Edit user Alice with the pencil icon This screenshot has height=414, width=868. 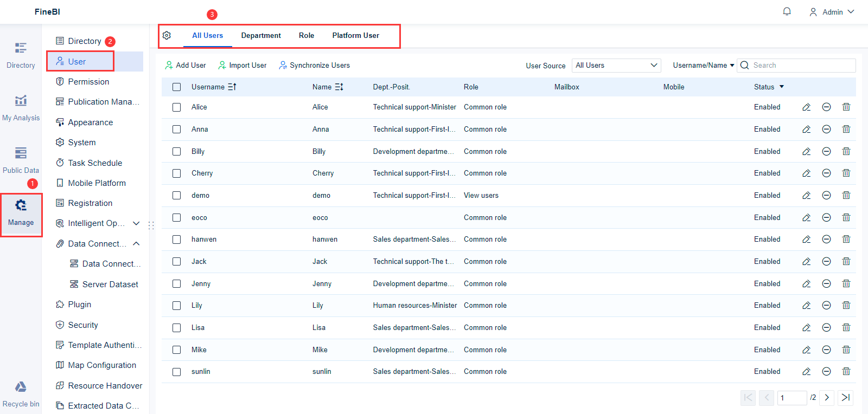(807, 107)
